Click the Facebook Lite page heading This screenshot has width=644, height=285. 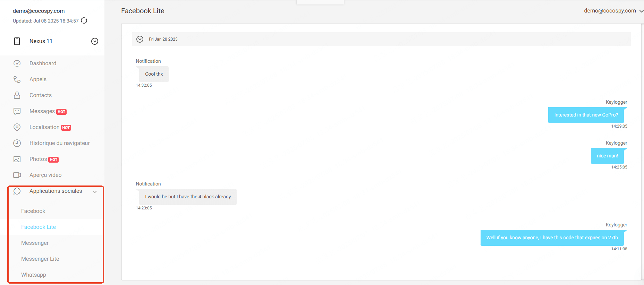coord(143,11)
